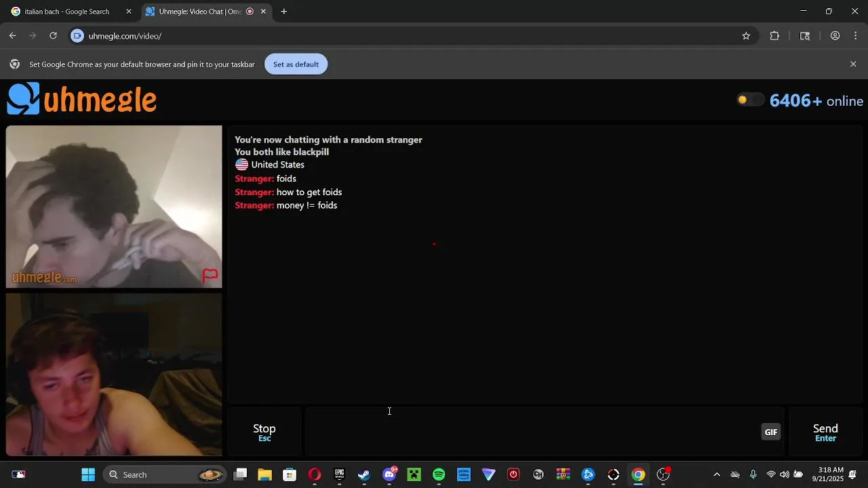
Task: Show hidden system tray icons
Action: pyautogui.click(x=717, y=474)
